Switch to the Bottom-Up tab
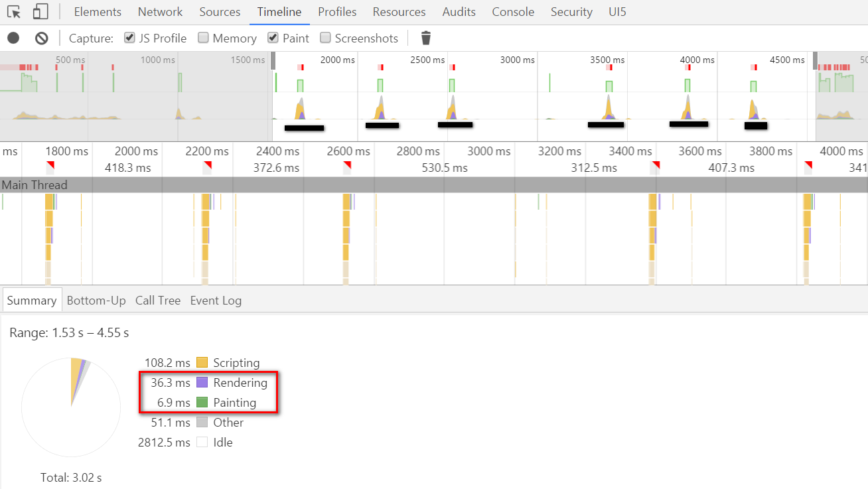 96,300
